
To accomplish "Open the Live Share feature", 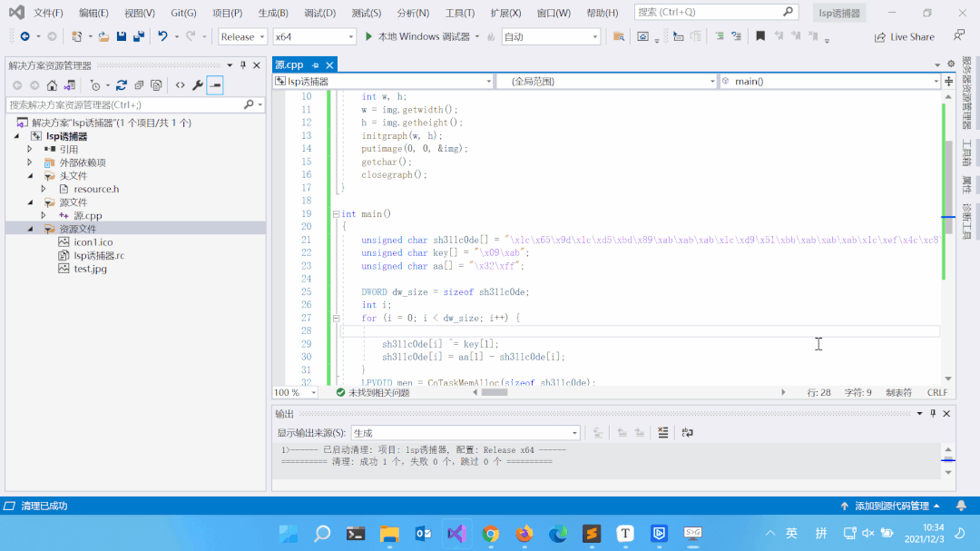I will (904, 37).
